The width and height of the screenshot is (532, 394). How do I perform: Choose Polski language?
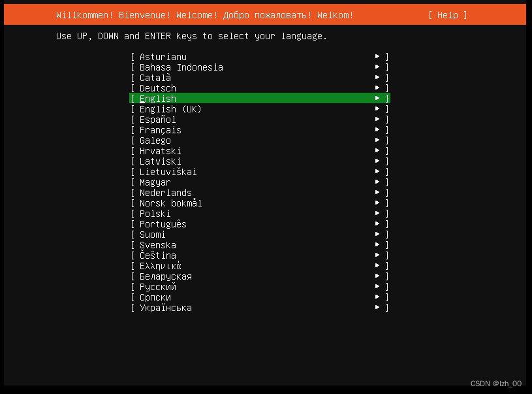click(260, 214)
